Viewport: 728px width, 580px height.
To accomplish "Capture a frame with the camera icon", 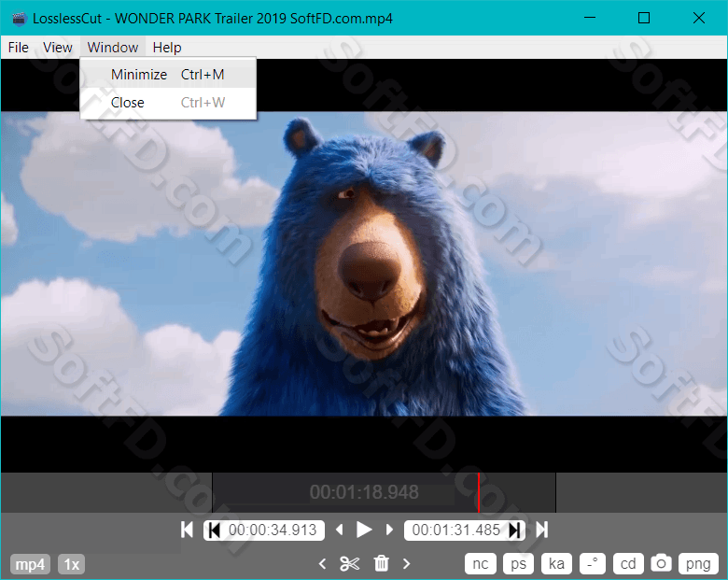I will pos(661,563).
